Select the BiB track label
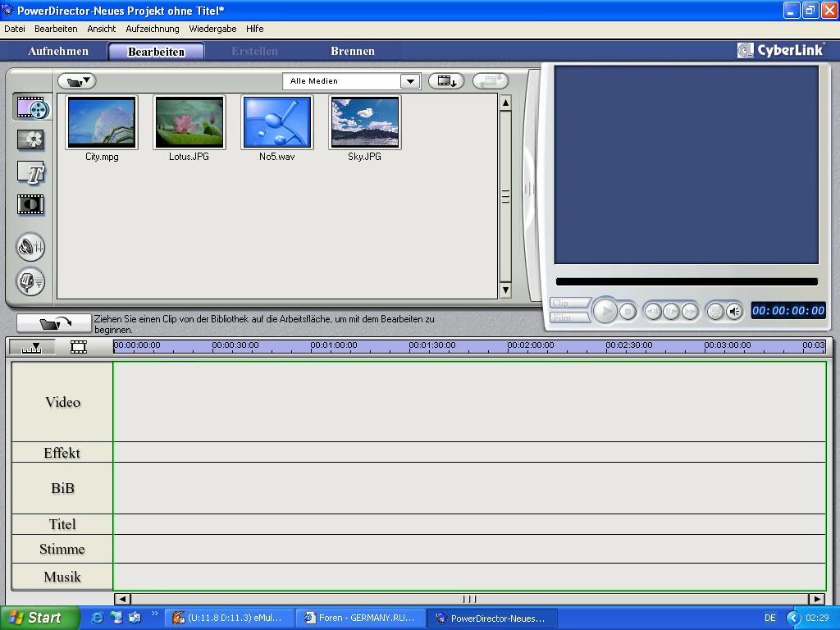The height and width of the screenshot is (630, 840). coord(62,488)
